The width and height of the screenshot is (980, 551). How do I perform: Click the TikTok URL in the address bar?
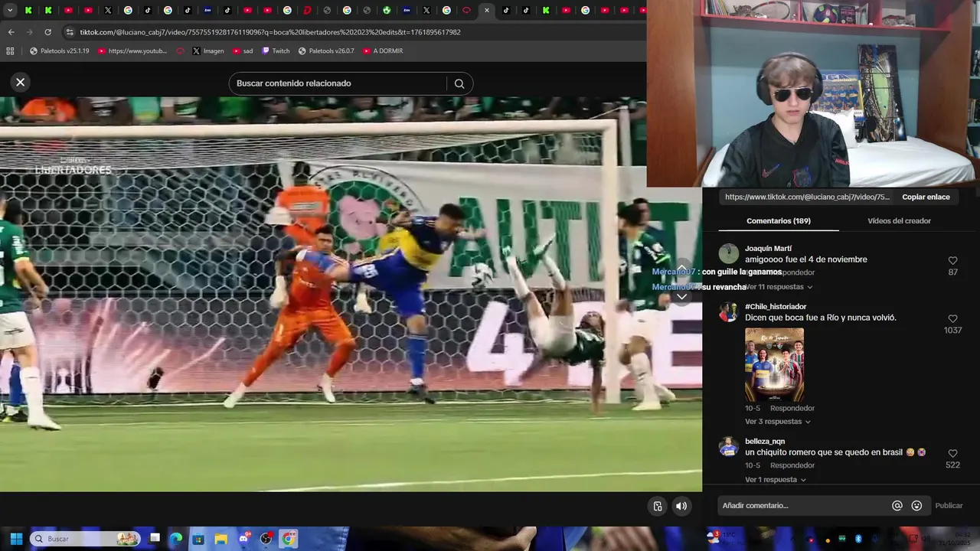click(x=270, y=32)
